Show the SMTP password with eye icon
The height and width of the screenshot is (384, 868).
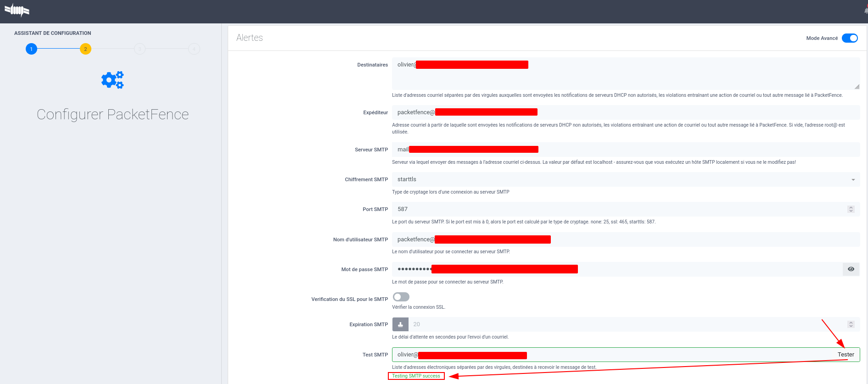pos(851,269)
